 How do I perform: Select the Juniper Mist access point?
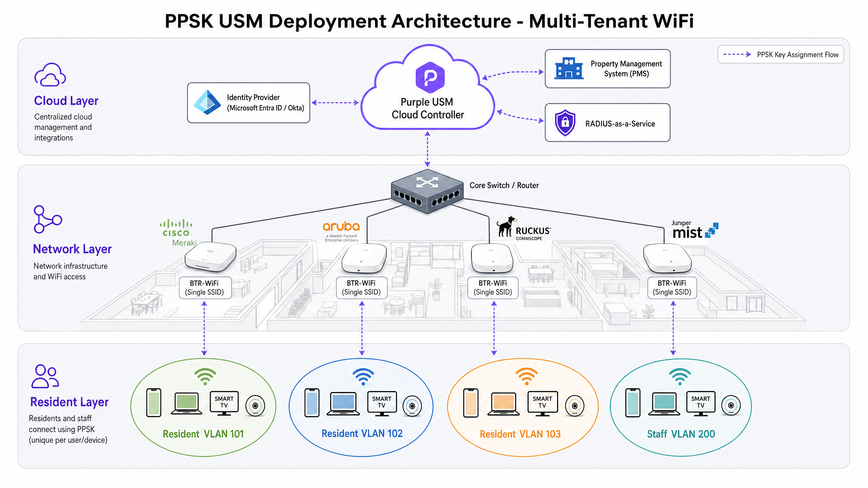pyautogui.click(x=667, y=259)
